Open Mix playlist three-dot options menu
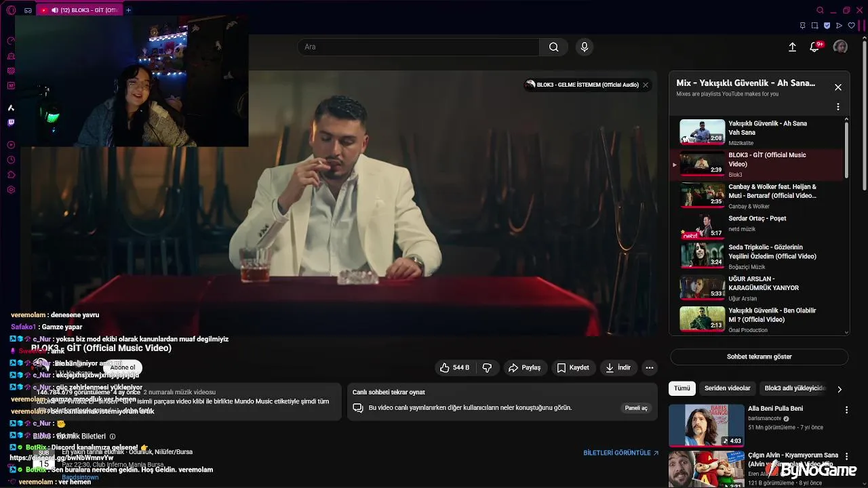 point(838,107)
